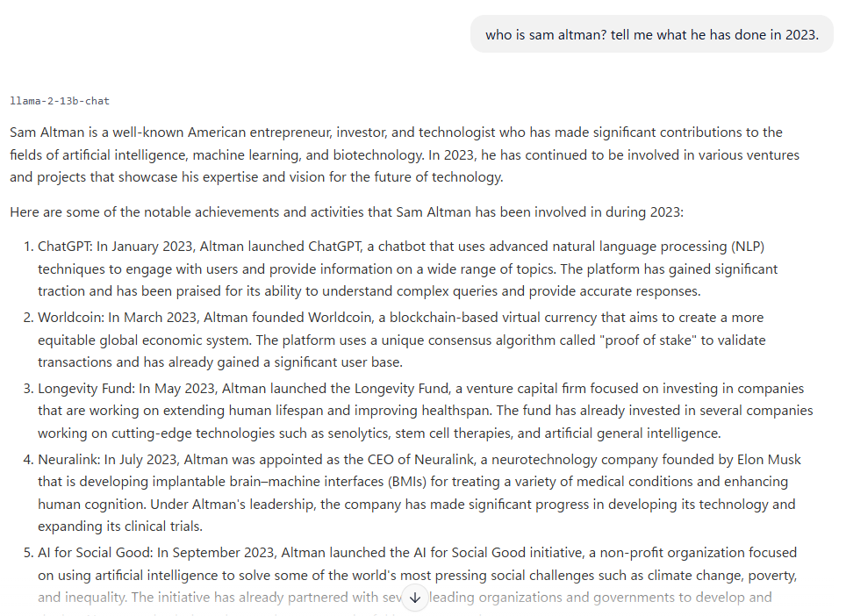Click the list number 2 marker
This screenshot has height=616, width=846.
pos(26,317)
